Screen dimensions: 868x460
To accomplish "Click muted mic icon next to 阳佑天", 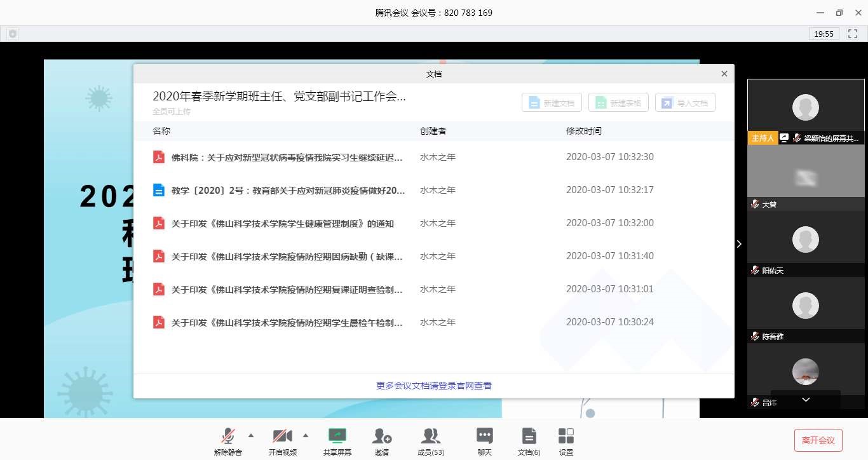I will pyautogui.click(x=755, y=271).
